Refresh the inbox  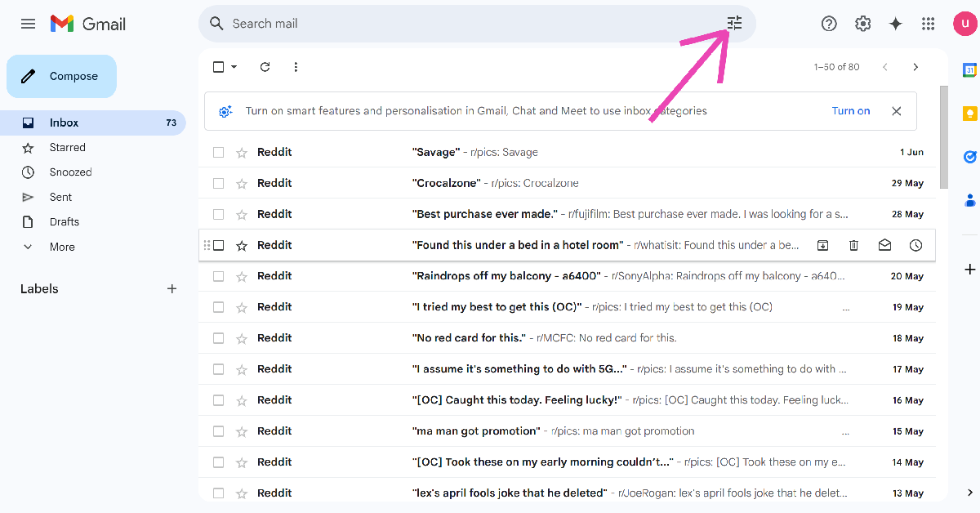coord(265,67)
